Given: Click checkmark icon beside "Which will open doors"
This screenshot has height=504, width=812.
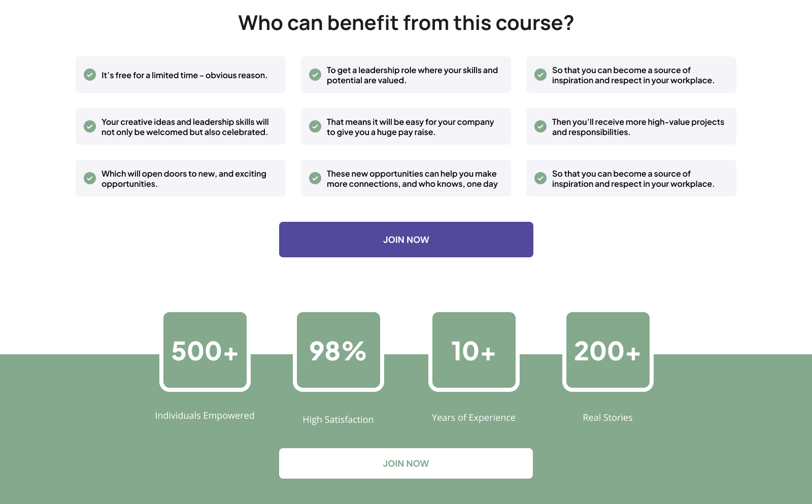Looking at the screenshot, I should [x=90, y=178].
